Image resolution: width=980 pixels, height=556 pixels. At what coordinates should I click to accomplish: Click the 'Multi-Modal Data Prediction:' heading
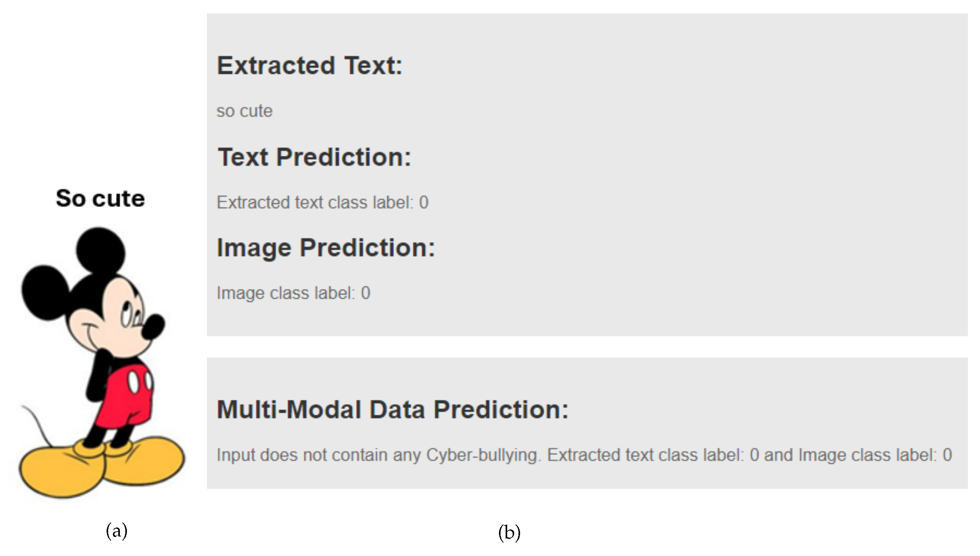point(392,410)
